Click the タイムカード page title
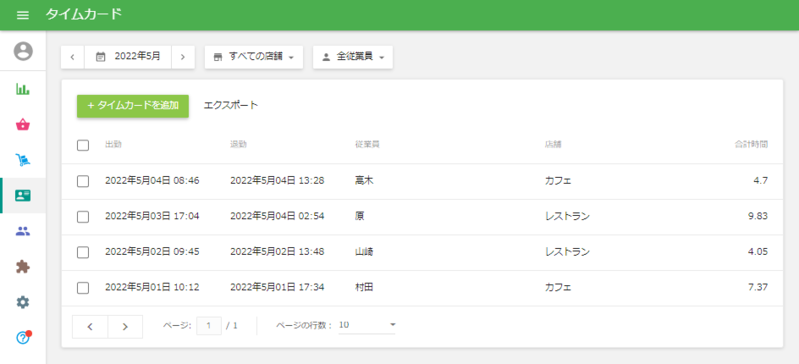 pos(84,14)
